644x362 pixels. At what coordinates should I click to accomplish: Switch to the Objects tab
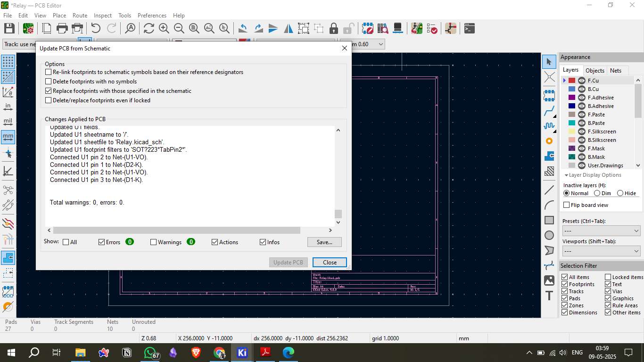click(x=594, y=70)
